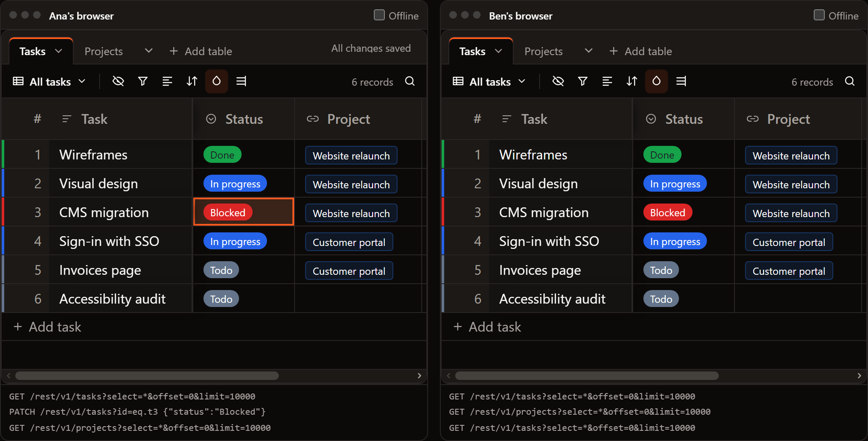Screen dimensions: 868x441
Task: Click Blocked status pill for CMS migration in Ben's browser
Action: click(668, 212)
